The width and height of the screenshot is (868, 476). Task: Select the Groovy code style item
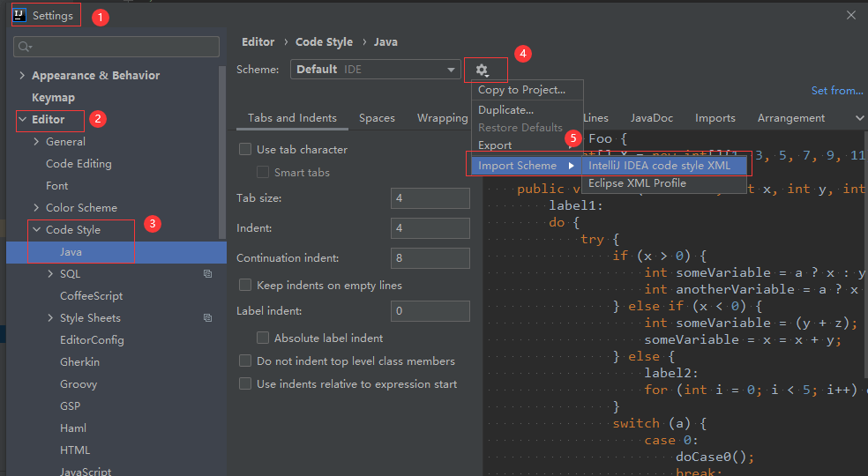[x=79, y=384]
